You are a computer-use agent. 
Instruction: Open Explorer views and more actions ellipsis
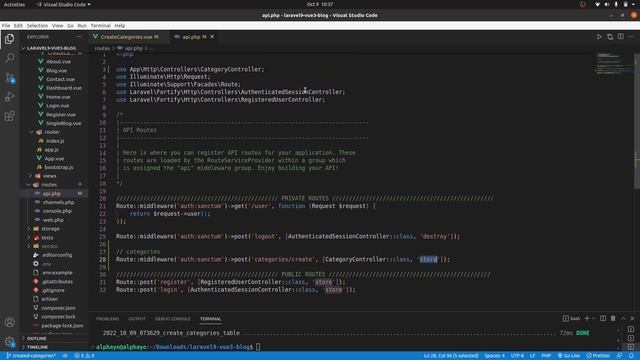pyautogui.click(x=79, y=37)
